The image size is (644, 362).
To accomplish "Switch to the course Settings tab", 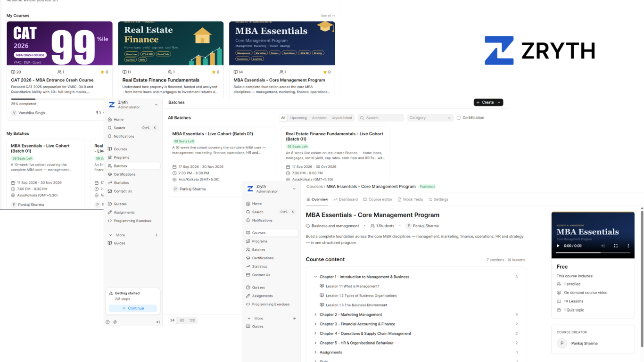I will [438, 199].
